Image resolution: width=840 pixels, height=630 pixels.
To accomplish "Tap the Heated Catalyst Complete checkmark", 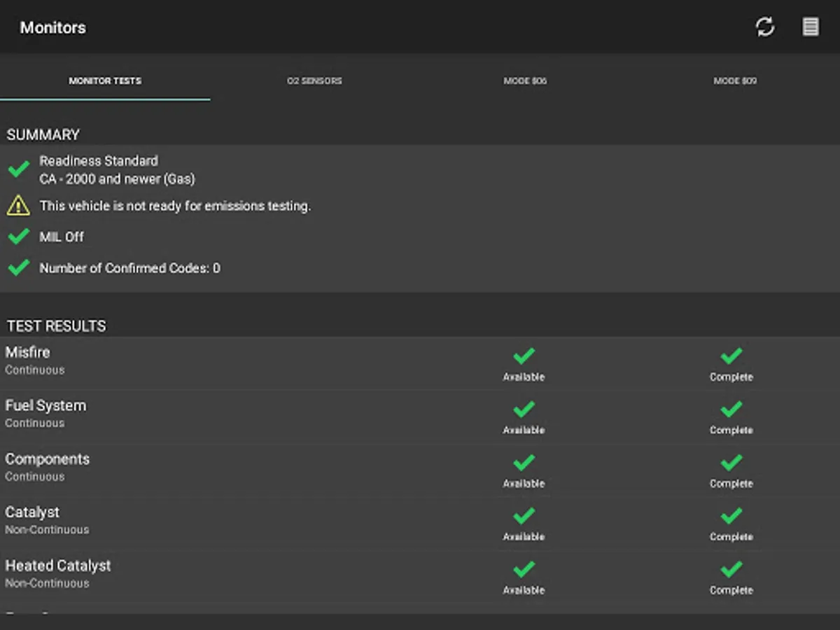I will (731, 570).
